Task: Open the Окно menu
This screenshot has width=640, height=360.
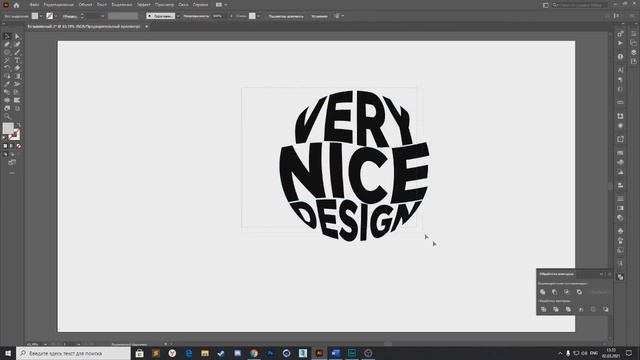Action: coord(183,5)
